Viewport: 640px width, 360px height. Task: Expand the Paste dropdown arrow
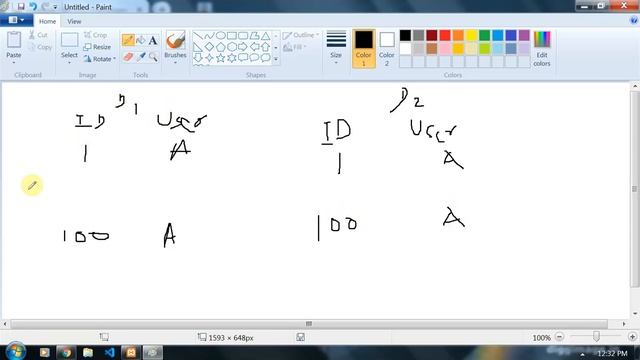(x=13, y=62)
